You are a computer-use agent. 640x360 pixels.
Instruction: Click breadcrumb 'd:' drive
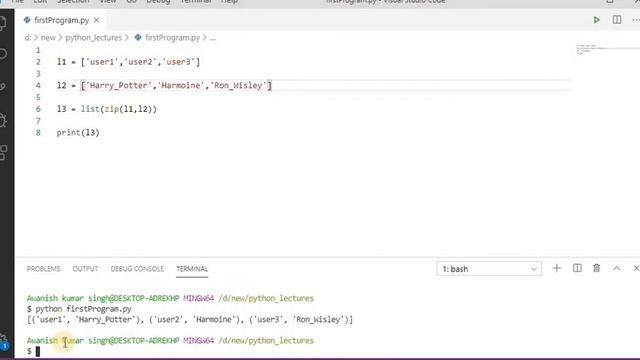(x=27, y=38)
